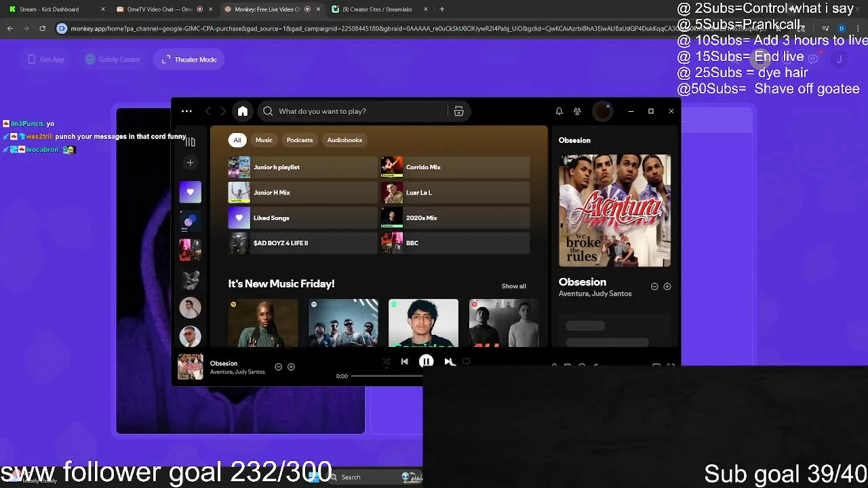Open Browse icon in Spotify search bar
The width and height of the screenshot is (868, 488).
click(x=458, y=111)
